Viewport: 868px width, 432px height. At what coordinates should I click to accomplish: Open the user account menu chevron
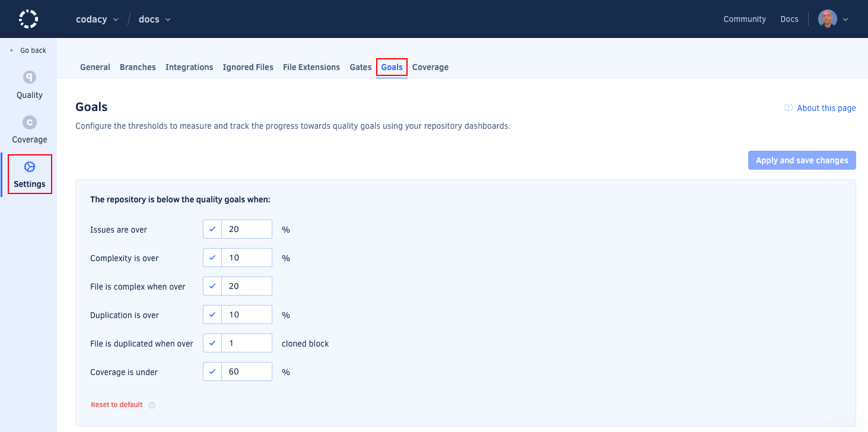tap(845, 20)
